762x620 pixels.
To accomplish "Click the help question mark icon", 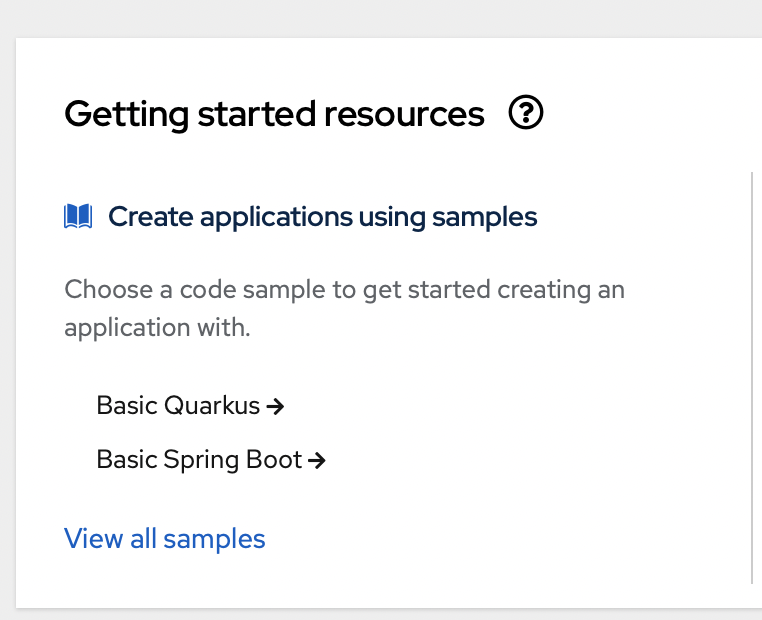I will tap(526, 114).
